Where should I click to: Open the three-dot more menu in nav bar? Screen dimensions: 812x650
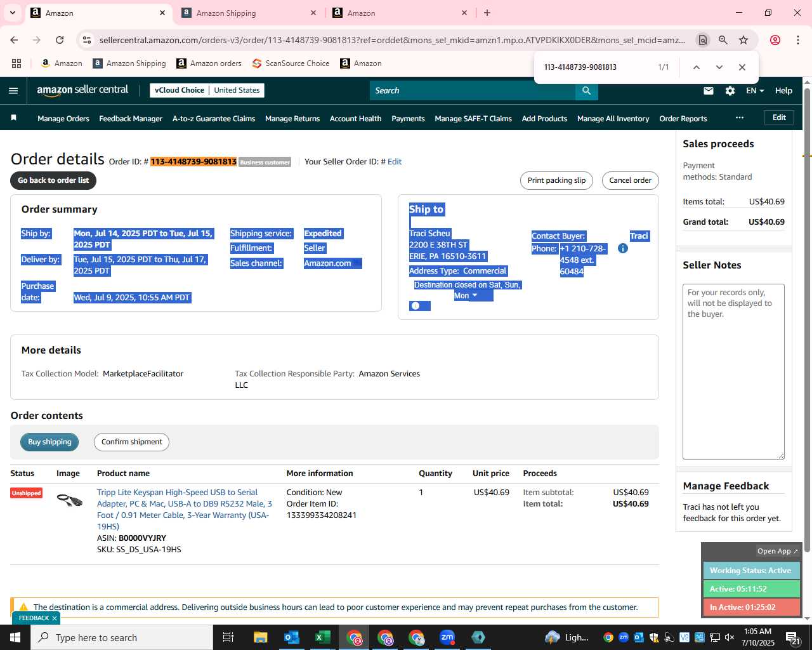coord(739,117)
